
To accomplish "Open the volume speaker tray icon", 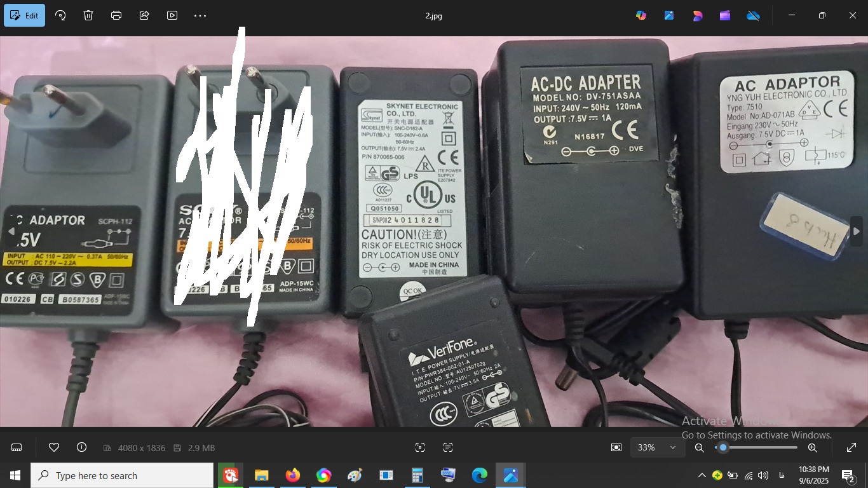I will tap(763, 475).
